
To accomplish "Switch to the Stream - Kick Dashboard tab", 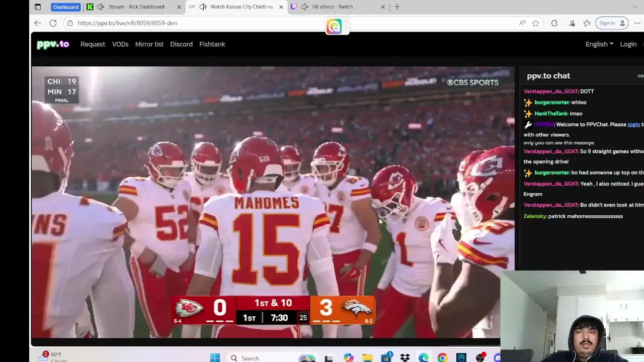I will 136,7.
